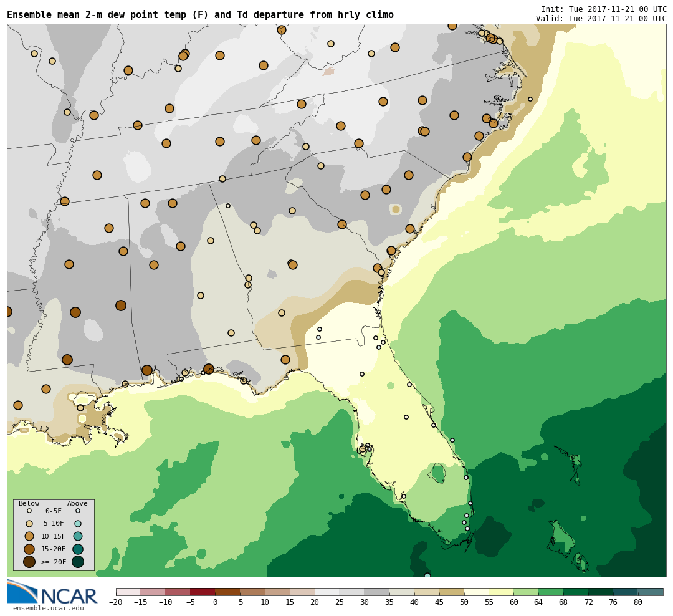Image resolution: width=673 pixels, height=616 pixels.
Task: Click the '0-5F' legend label
Action: point(53,511)
